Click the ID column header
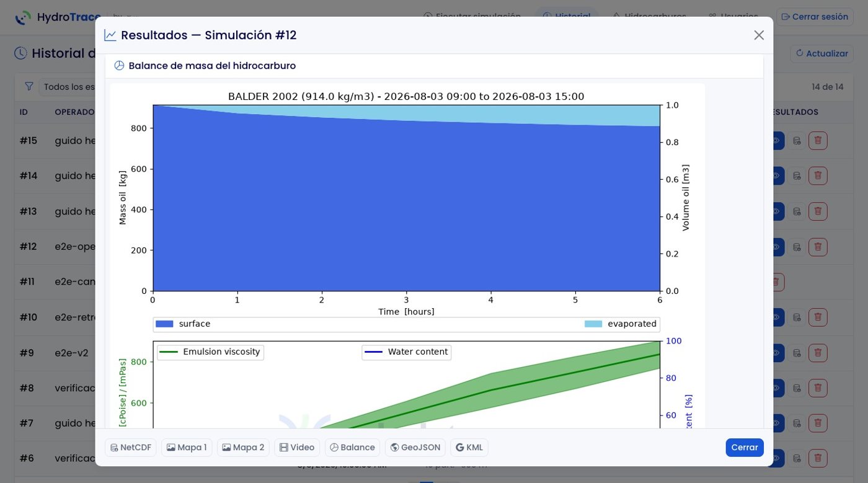Image resolution: width=868 pixels, height=483 pixels. click(x=24, y=112)
